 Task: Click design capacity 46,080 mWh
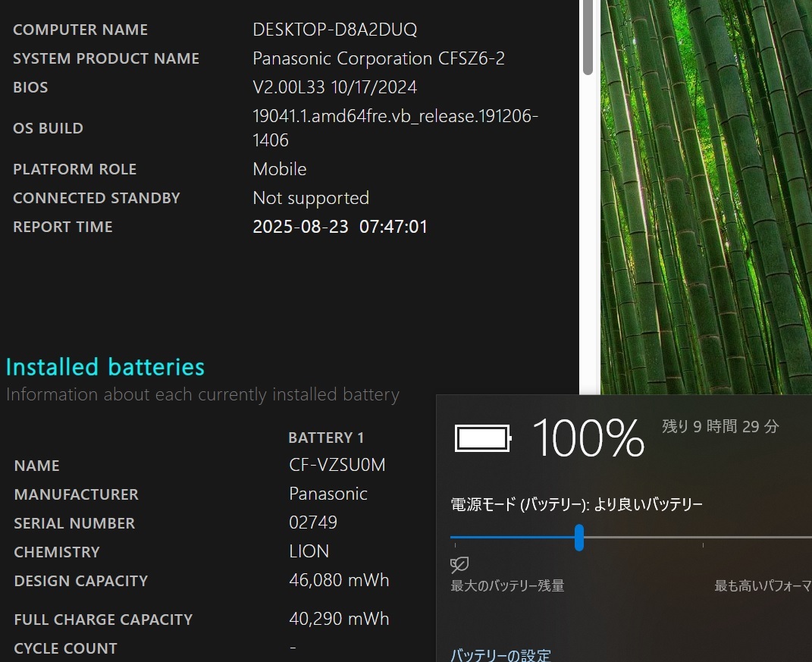point(339,580)
